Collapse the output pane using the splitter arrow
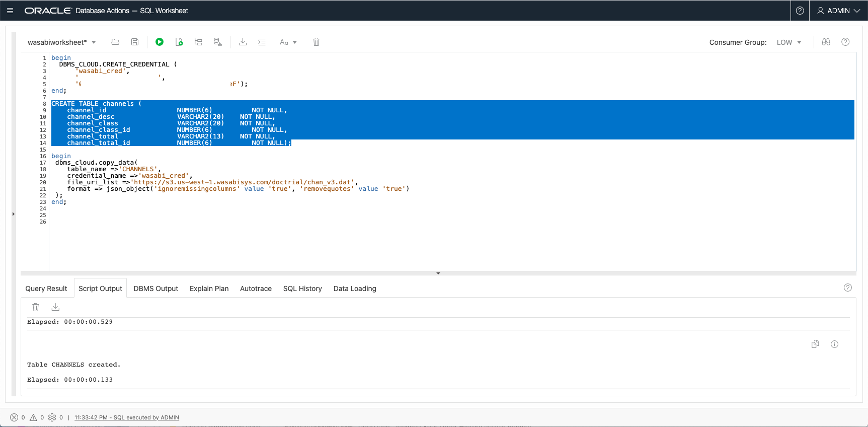The height and width of the screenshot is (427, 868). (x=438, y=273)
